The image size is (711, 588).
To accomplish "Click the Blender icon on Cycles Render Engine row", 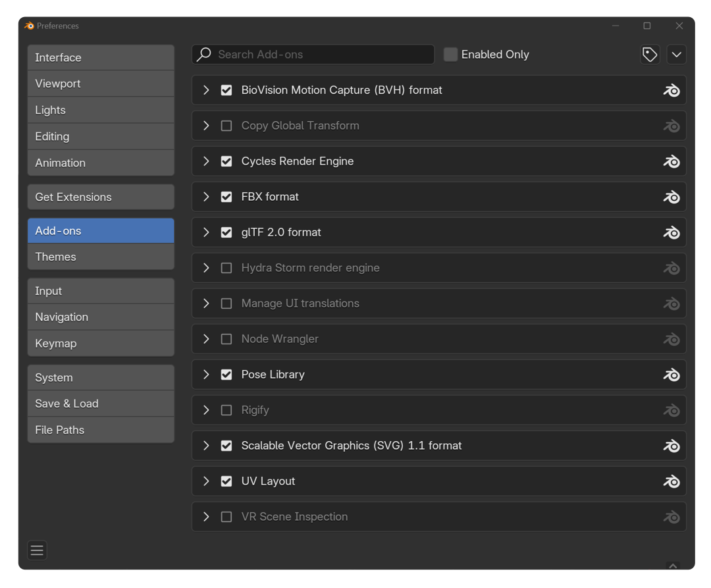I will [x=671, y=161].
